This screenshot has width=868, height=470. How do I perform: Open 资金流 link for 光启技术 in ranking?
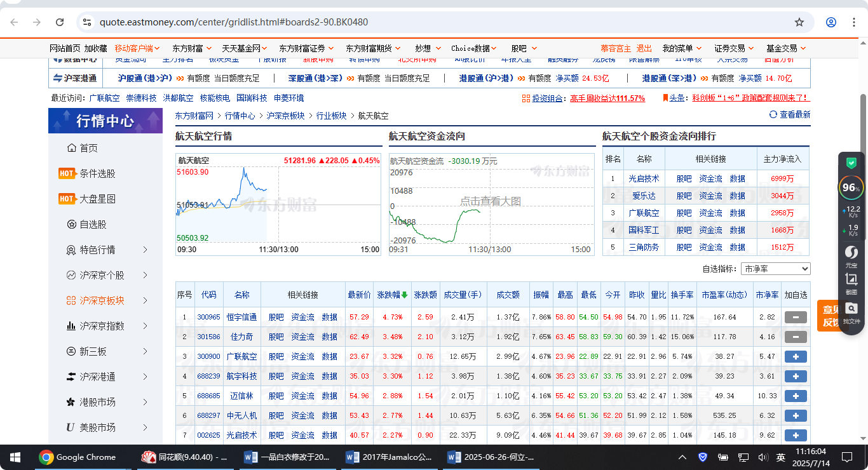pyautogui.click(x=710, y=179)
